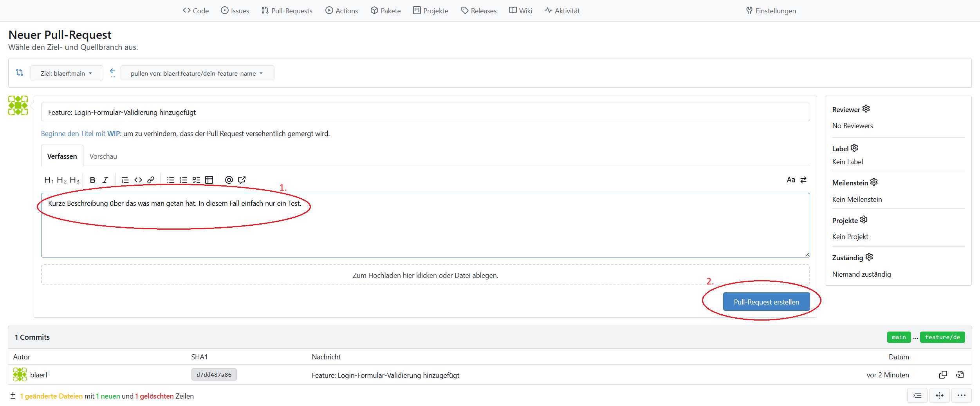The image size is (980, 406).
Task: Mention a user with the @ icon
Action: [229, 180]
